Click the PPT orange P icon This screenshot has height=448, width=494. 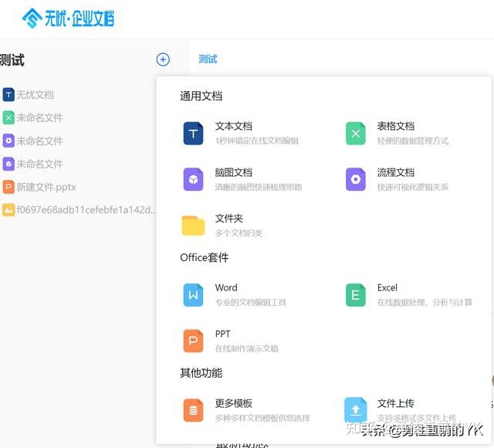[193, 341]
